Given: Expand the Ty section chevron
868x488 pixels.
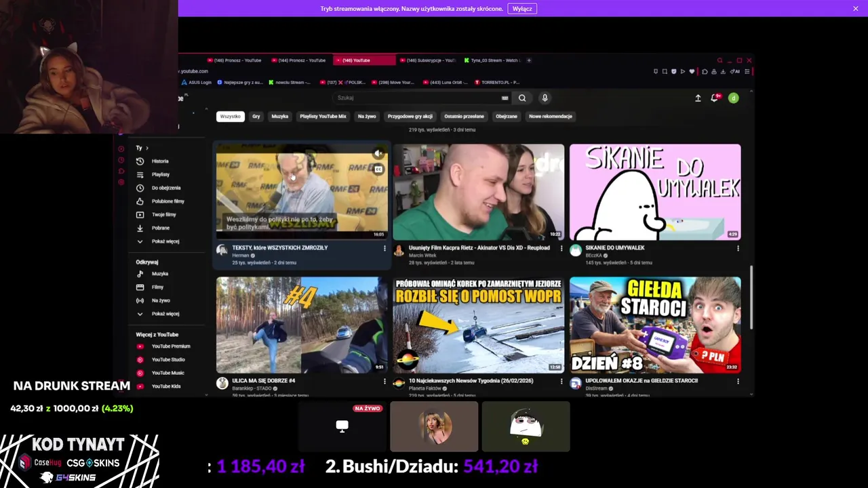Looking at the screenshot, I should point(147,148).
